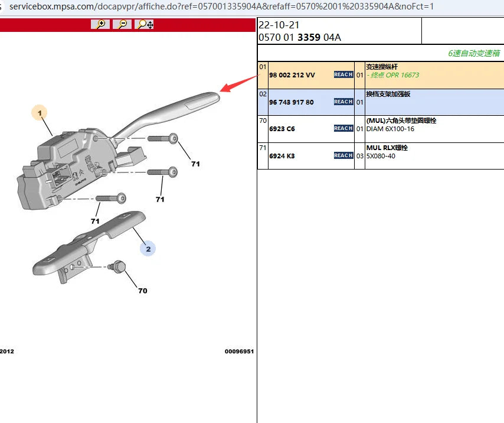504x423 pixels.
Task: Click the topmost 71 label on diagram
Action: point(195,164)
